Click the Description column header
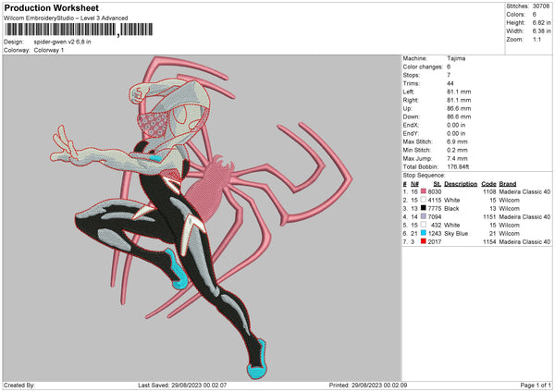555x392 pixels. [x=461, y=184]
